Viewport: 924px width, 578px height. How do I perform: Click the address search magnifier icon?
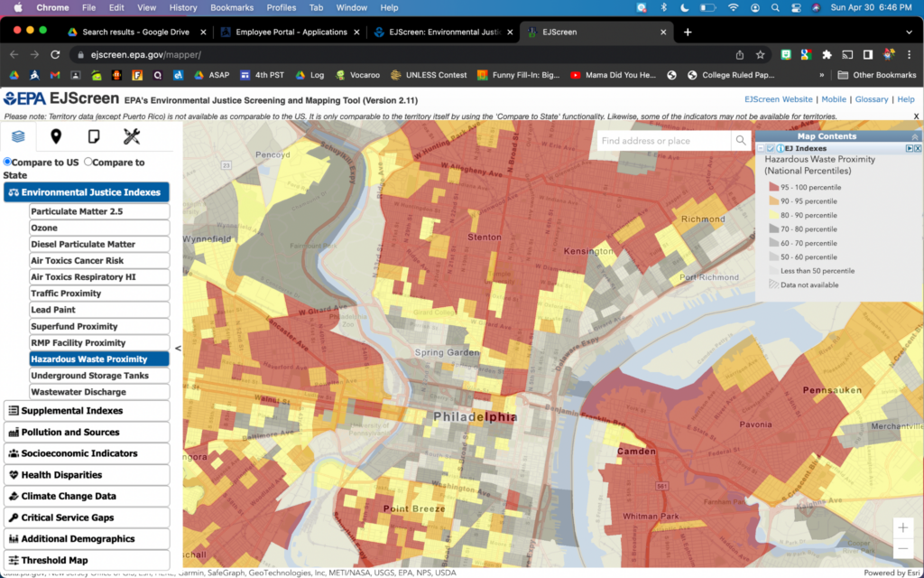(x=741, y=141)
